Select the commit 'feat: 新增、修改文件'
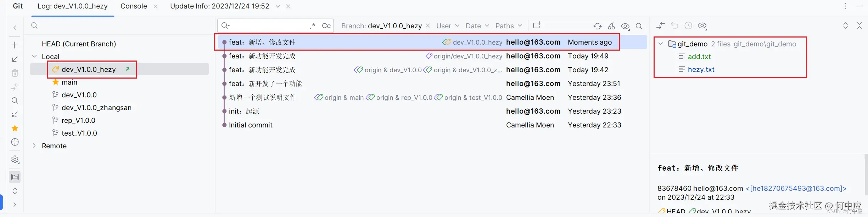Viewport: 868px width, 217px height. click(432, 42)
